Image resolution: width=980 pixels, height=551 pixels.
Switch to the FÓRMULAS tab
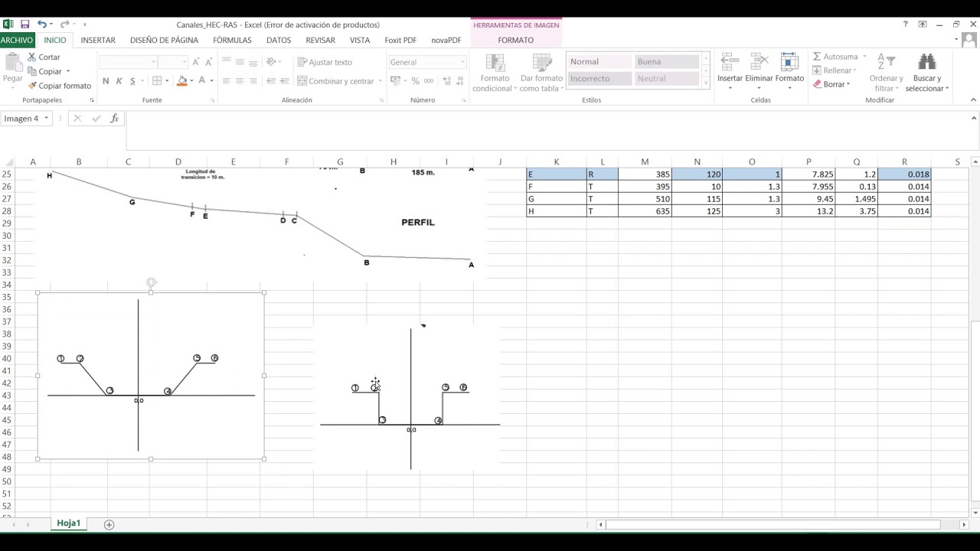point(232,40)
